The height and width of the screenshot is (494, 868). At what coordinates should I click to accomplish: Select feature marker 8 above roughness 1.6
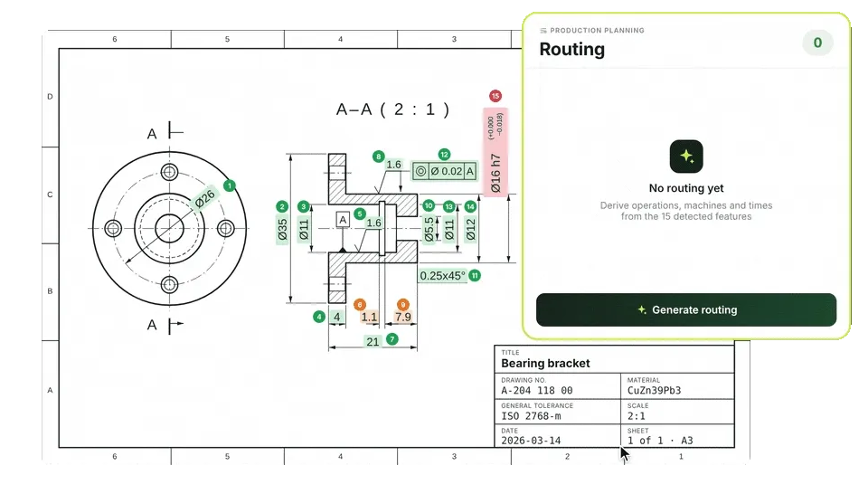[x=379, y=157]
